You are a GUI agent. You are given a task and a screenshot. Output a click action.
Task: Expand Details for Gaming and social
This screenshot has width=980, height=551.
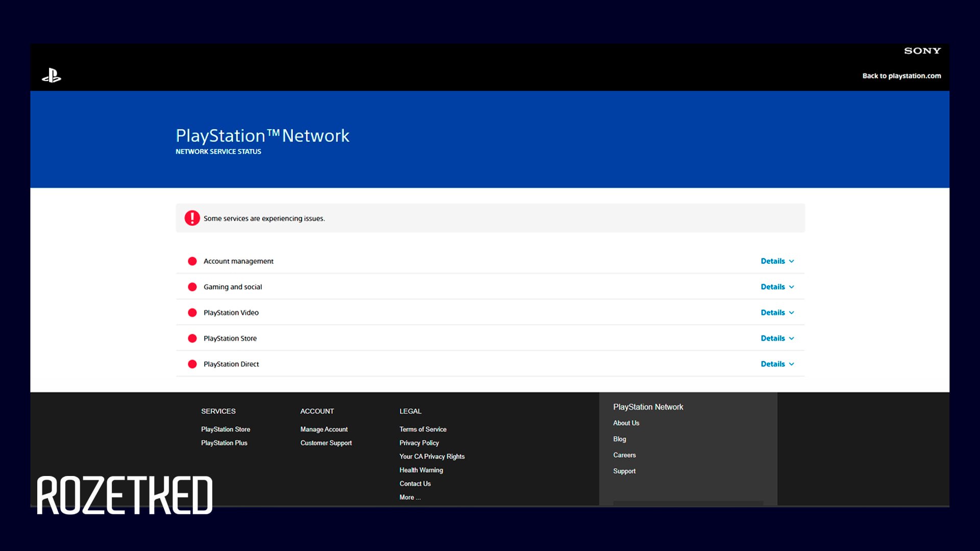(777, 287)
